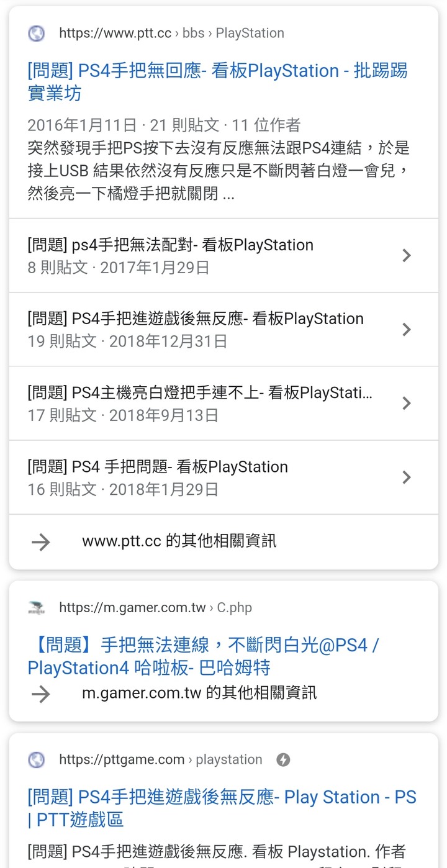Open www.ptt.cc 的其他相關資訊 link
Image resolution: width=447 pixels, height=868 pixels.
179,541
